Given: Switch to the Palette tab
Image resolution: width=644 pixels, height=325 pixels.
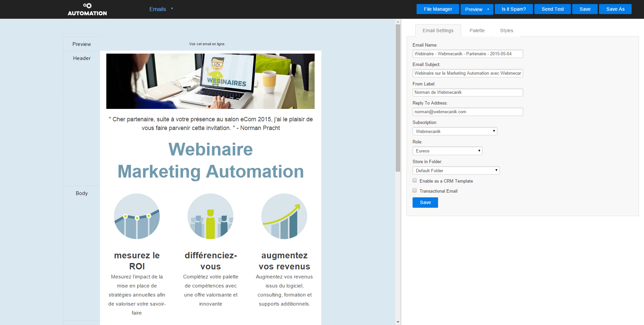Looking at the screenshot, I should point(477,30).
